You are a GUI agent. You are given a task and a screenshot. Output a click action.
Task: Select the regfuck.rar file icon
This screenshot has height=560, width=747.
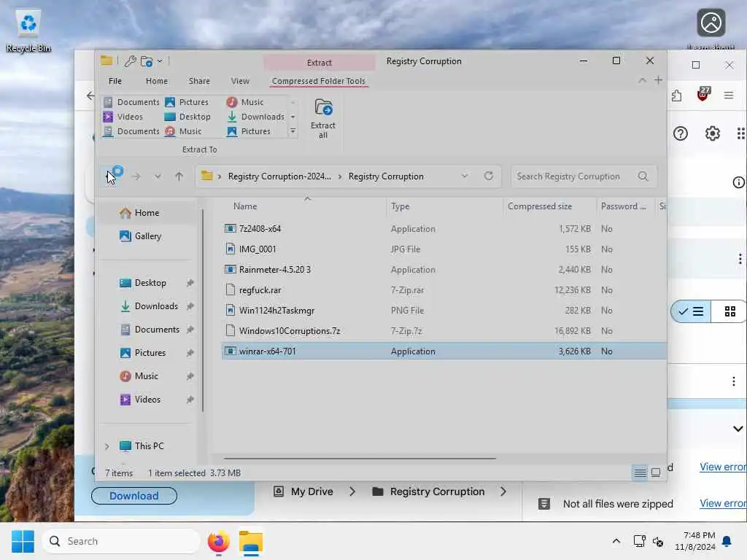click(x=230, y=289)
